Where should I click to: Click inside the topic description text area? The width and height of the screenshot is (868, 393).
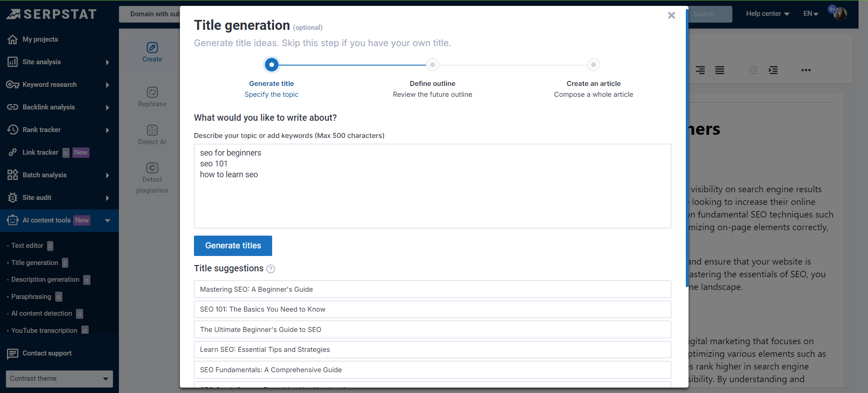point(432,186)
